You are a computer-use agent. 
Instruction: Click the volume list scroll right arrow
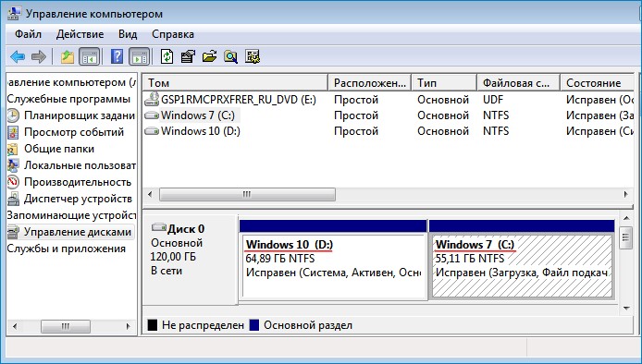(x=626, y=194)
